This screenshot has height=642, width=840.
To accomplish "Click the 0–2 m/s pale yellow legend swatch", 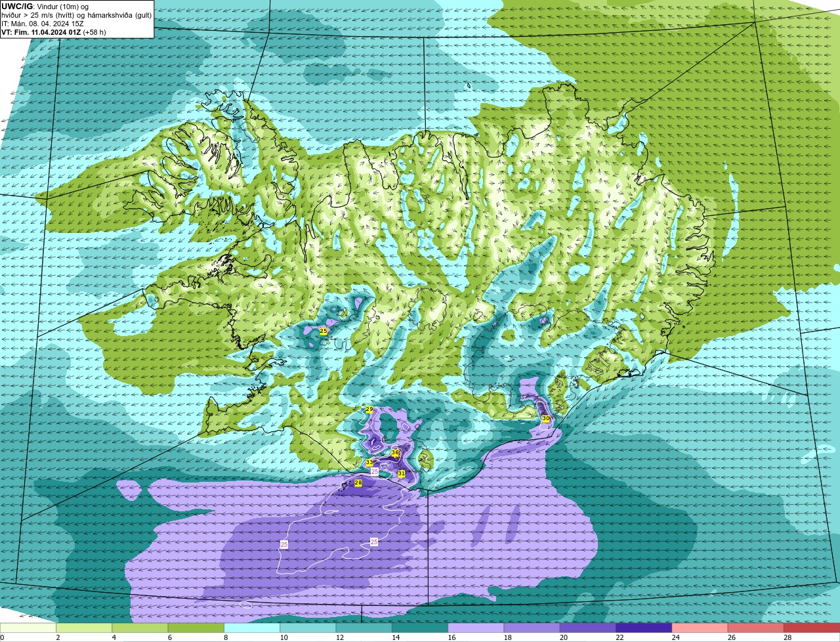I will [x=28, y=628].
